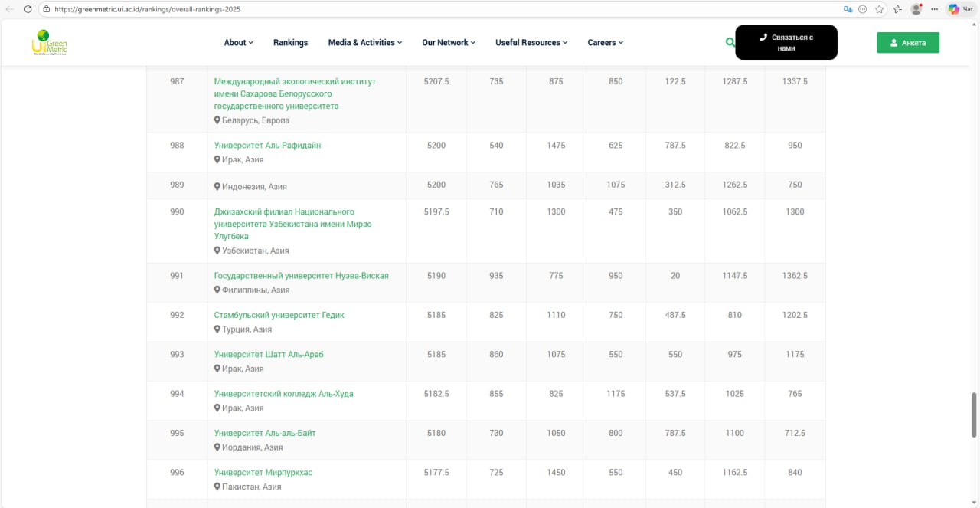The image size is (980, 508).
Task: Open the Rankings menu item
Action: coord(290,43)
